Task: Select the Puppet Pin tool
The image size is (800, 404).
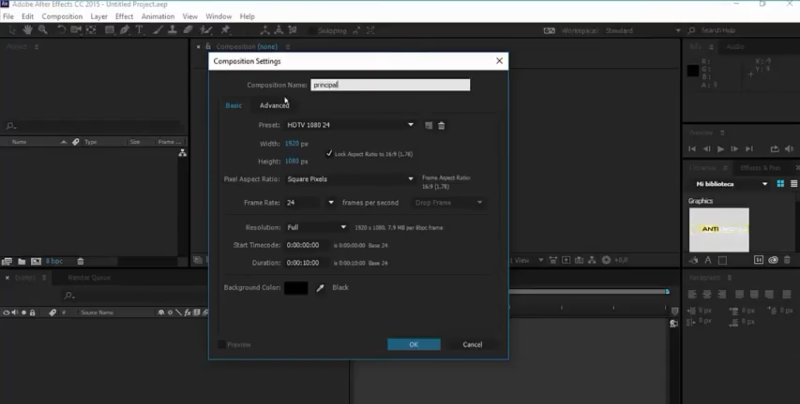Action: click(x=225, y=30)
